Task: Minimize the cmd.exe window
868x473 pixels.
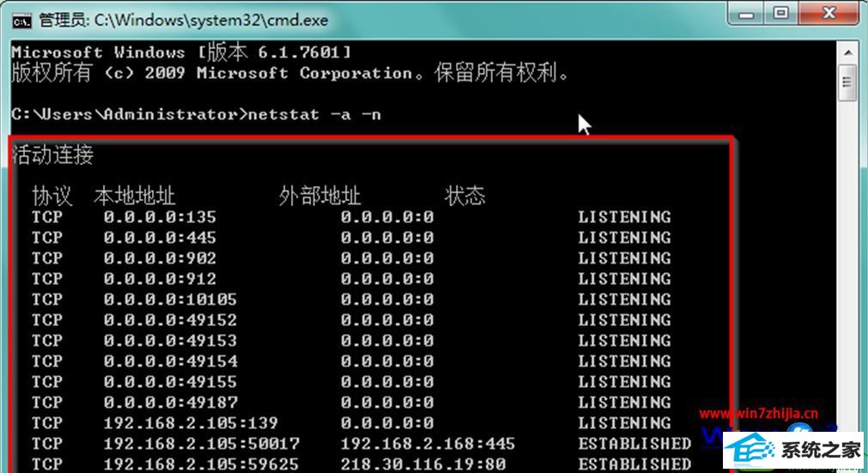Action: [x=746, y=13]
